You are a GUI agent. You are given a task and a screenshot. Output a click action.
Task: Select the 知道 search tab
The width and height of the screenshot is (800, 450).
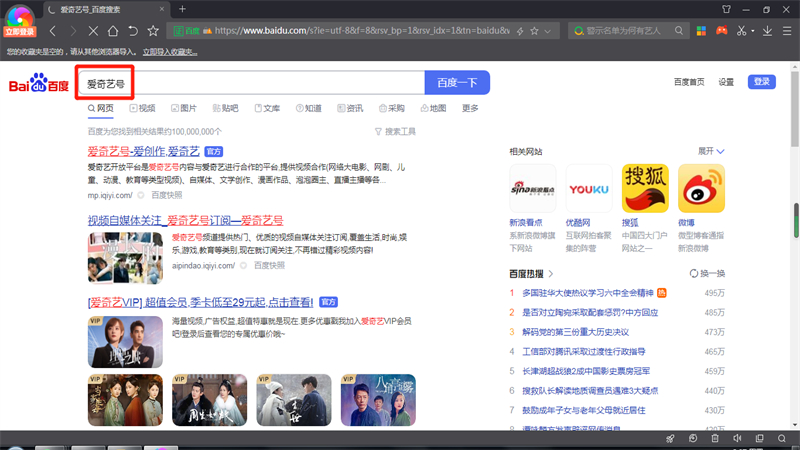pyautogui.click(x=309, y=108)
